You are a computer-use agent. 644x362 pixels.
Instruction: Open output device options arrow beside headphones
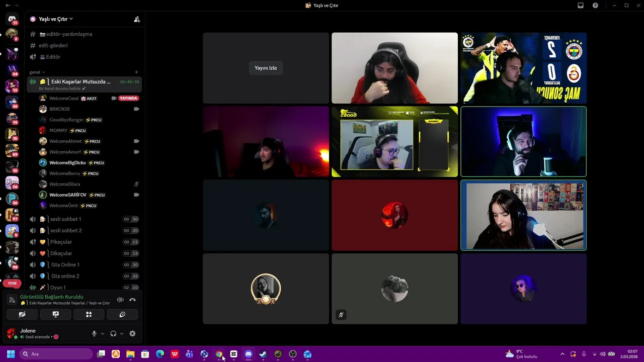[x=122, y=333]
